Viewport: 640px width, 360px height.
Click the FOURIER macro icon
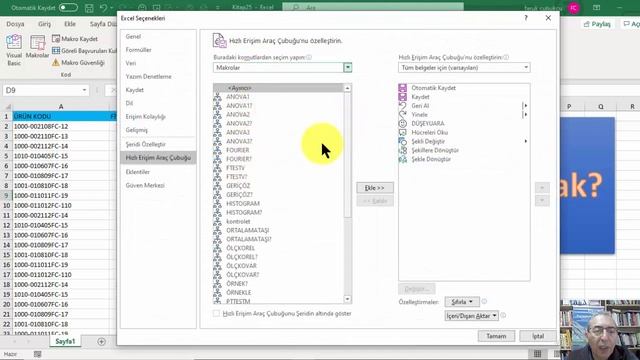pyautogui.click(x=218, y=150)
